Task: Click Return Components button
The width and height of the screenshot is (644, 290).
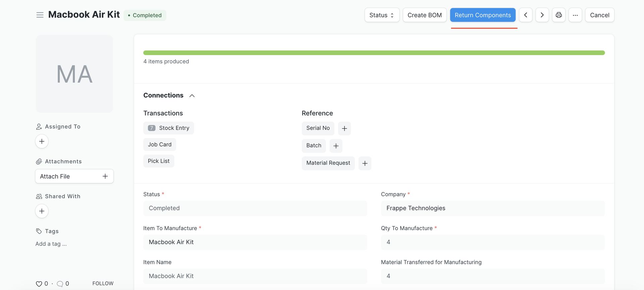Action: coord(482,15)
